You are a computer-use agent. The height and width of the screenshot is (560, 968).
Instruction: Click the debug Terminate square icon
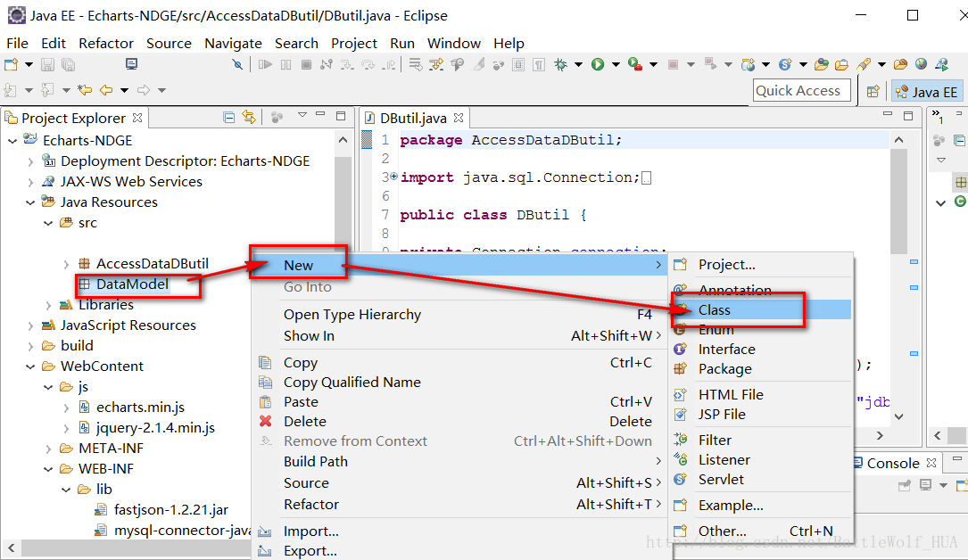(x=306, y=64)
